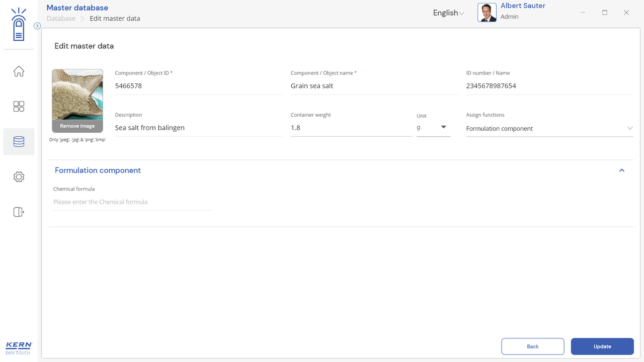This screenshot has width=644, height=362.
Task: Select the database icon in sidebar
Action: 19,142
